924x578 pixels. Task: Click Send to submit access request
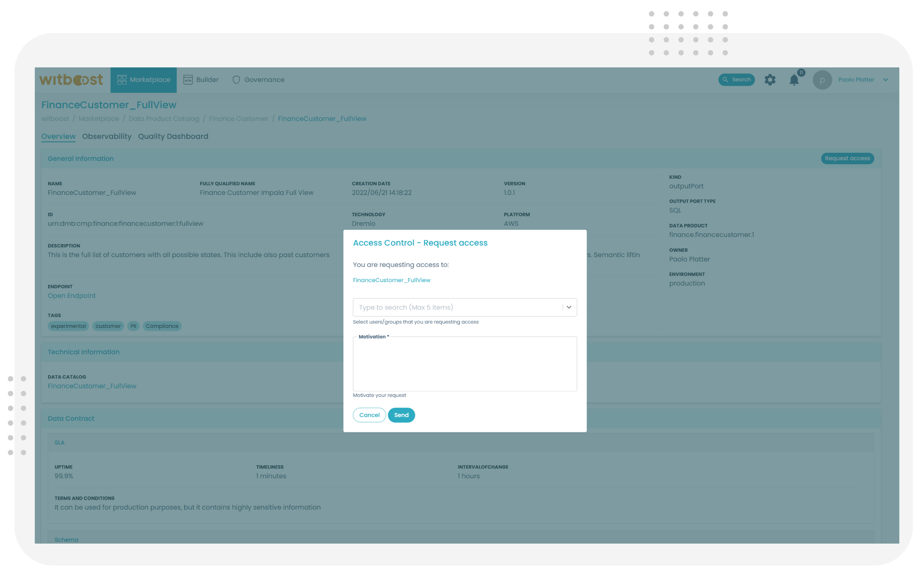click(401, 415)
